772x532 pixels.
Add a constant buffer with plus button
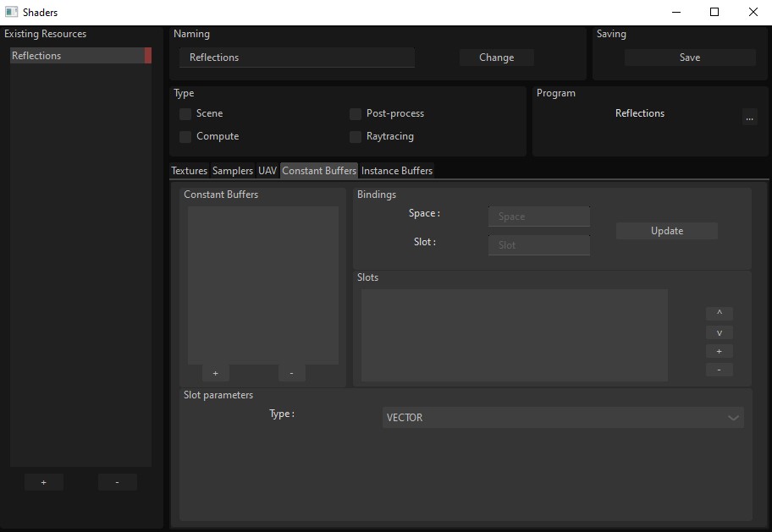216,374
